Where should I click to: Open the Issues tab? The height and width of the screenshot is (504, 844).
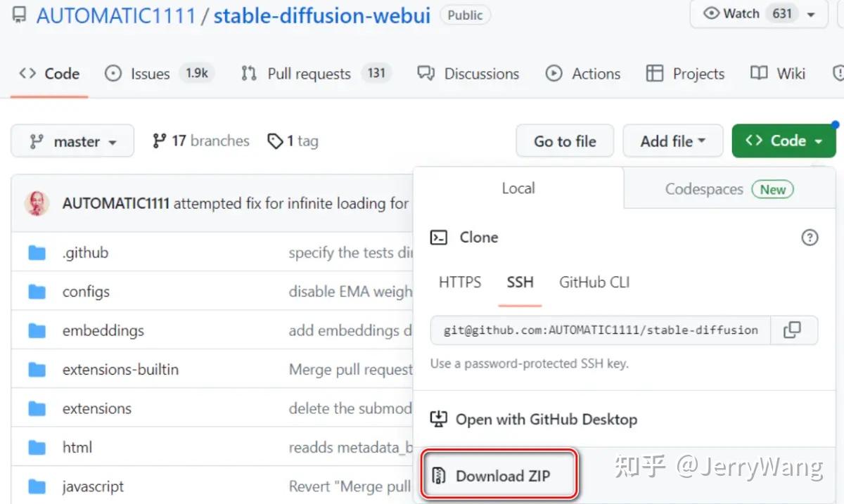pyautogui.click(x=159, y=74)
